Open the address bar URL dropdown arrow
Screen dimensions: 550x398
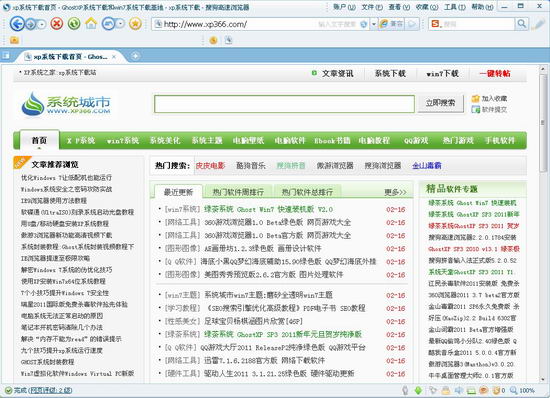[374, 24]
